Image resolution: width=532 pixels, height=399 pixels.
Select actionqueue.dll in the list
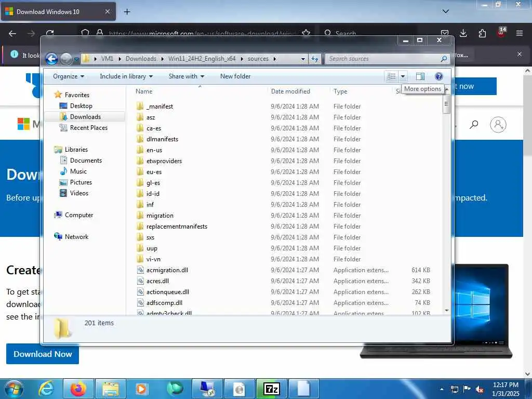168,292
